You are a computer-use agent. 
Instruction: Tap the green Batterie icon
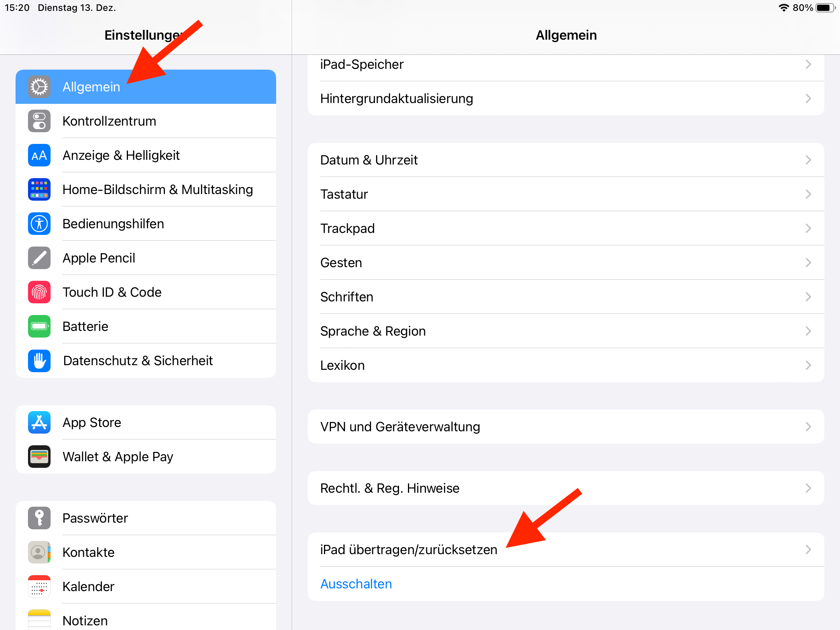39,326
